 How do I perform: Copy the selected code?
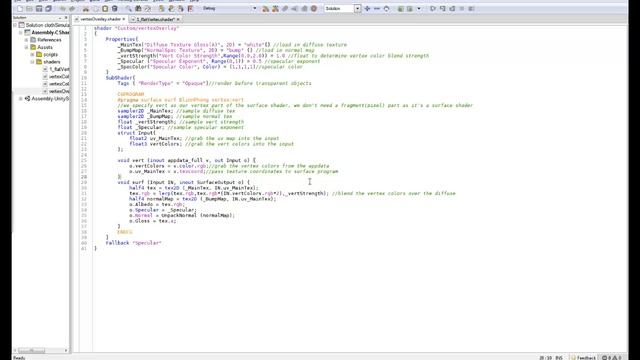click(x=96, y=9)
